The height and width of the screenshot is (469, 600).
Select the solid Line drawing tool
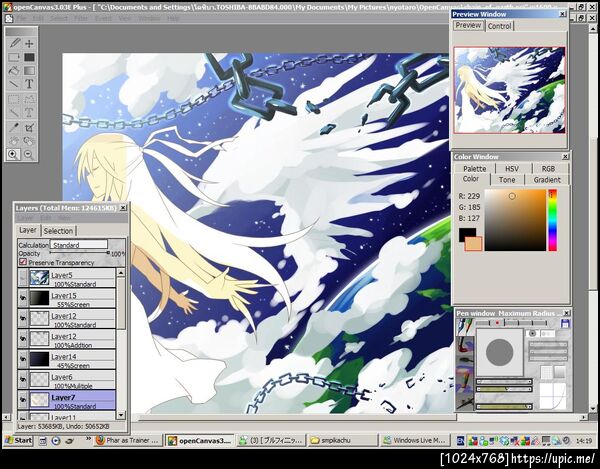coord(14,84)
